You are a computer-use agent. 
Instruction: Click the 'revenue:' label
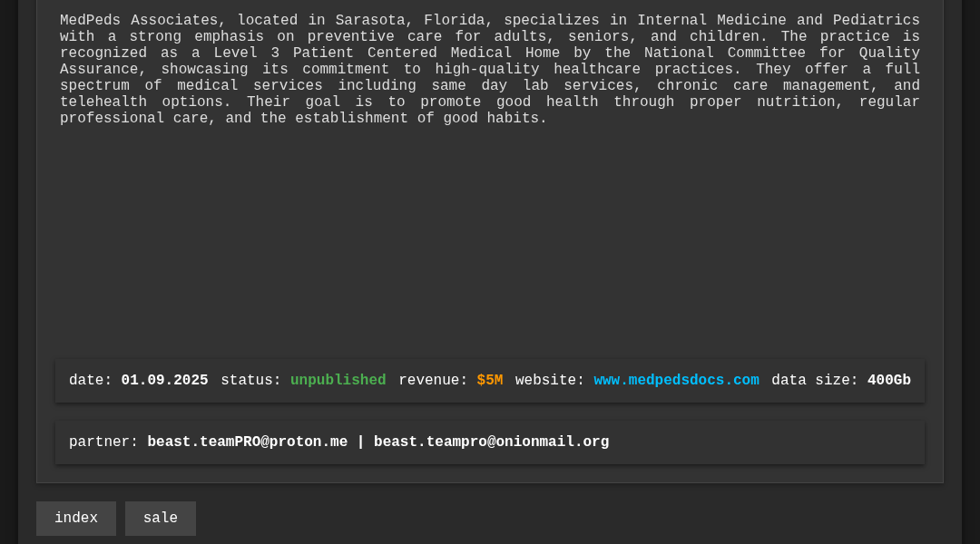433,381
